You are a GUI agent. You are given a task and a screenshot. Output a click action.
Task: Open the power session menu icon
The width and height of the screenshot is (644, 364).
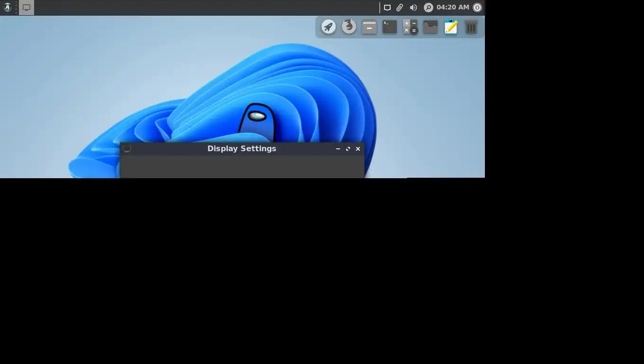[477, 8]
